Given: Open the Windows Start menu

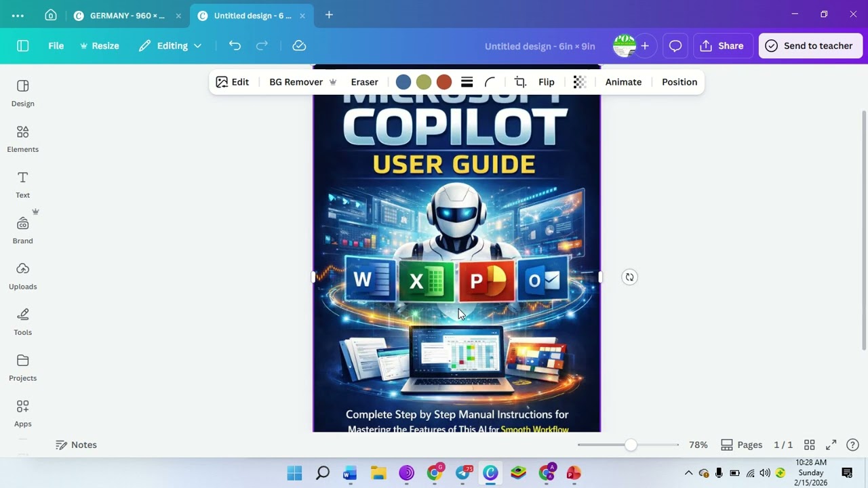Looking at the screenshot, I should coord(294,473).
